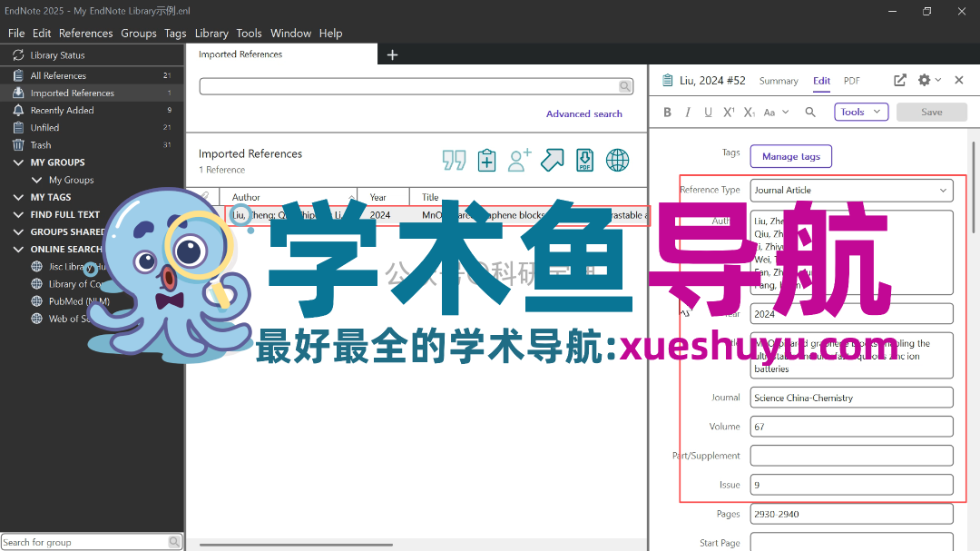Click the year cell 2024 in reference row
The image size is (980, 551).
380,215
